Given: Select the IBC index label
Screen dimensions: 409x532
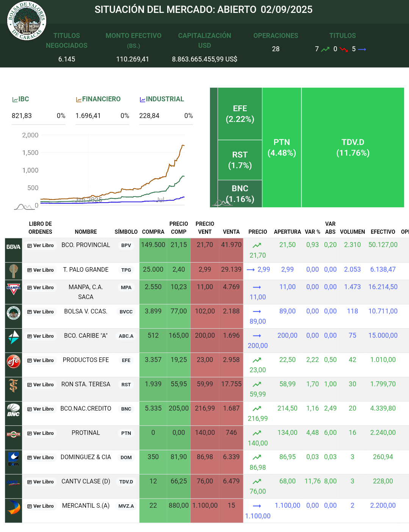Looking at the screenshot, I should coord(24,99).
